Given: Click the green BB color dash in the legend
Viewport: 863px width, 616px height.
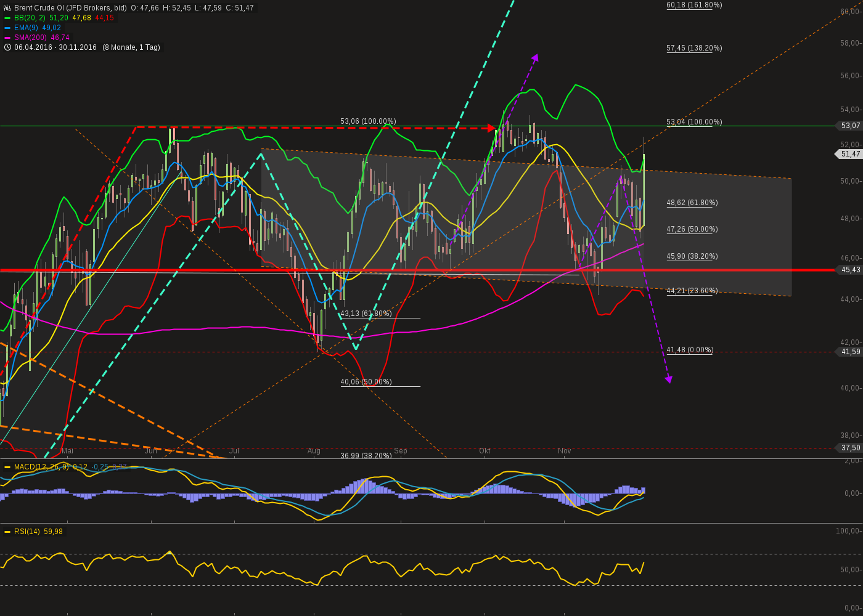Looking at the screenshot, I should click(8, 18).
